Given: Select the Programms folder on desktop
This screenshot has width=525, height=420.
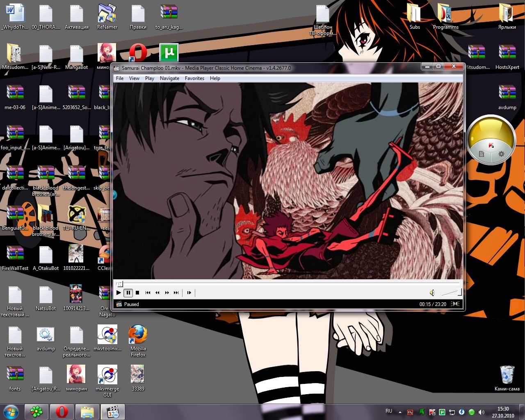Looking at the screenshot, I should pos(445,17).
